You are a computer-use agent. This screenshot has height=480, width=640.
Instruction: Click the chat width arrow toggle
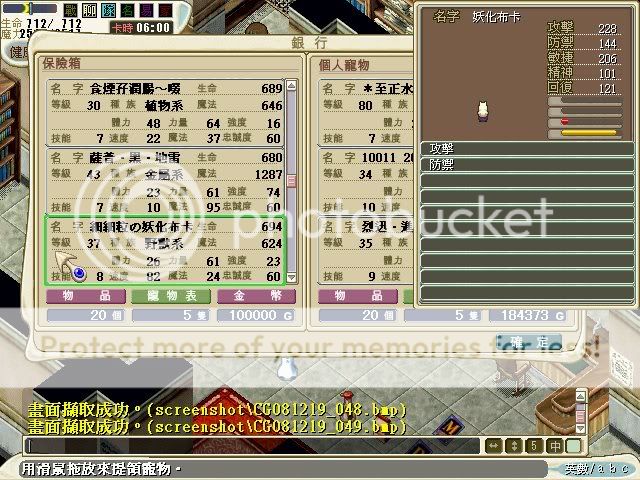pyautogui.click(x=493, y=446)
